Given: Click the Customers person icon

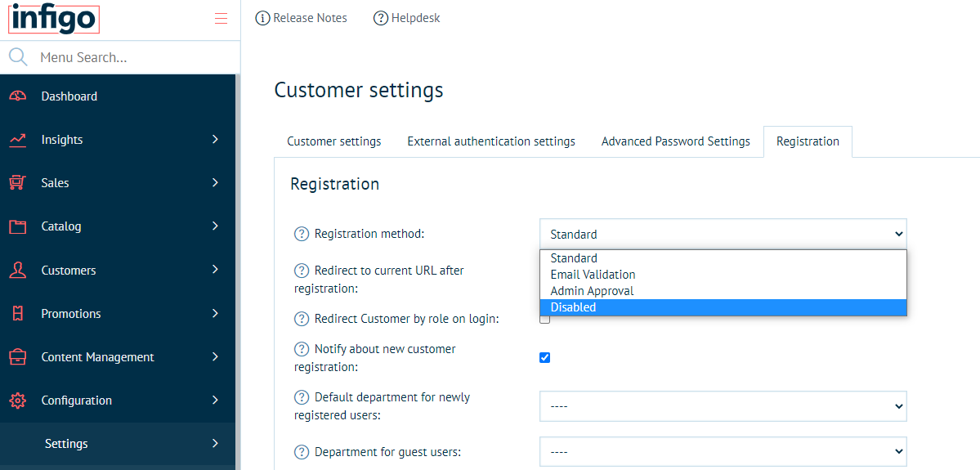Looking at the screenshot, I should pos(18,271).
